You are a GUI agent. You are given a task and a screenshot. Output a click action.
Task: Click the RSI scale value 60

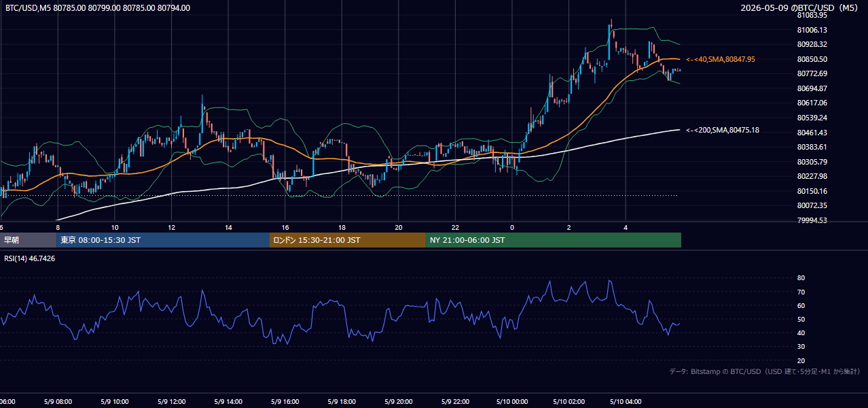point(801,305)
